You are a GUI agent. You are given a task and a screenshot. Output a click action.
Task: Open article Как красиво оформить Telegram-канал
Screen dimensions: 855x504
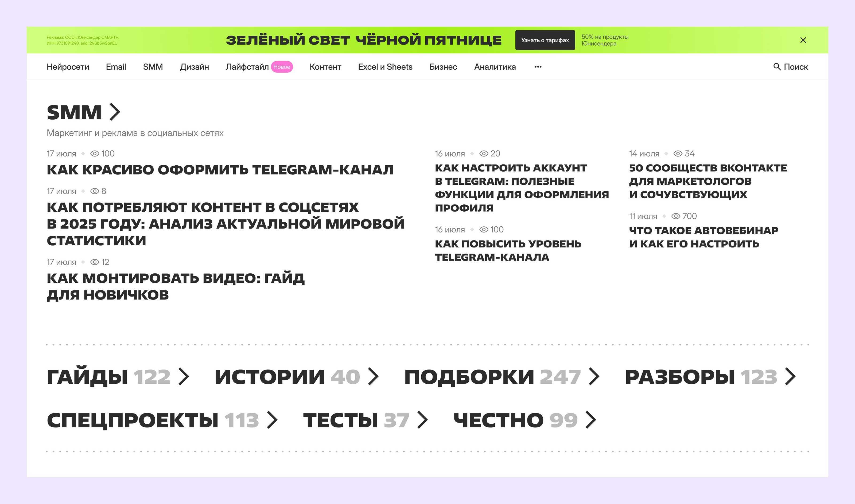point(220,170)
